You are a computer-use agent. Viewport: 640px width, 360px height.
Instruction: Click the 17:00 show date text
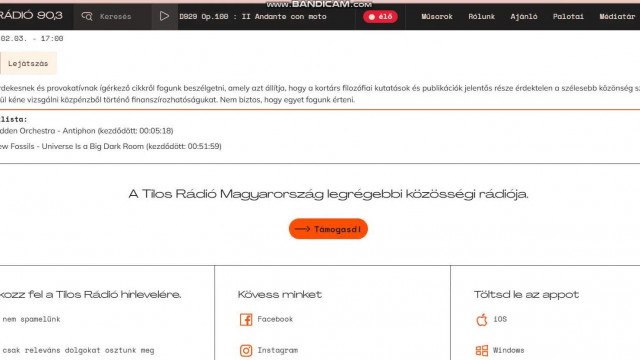tap(32, 38)
